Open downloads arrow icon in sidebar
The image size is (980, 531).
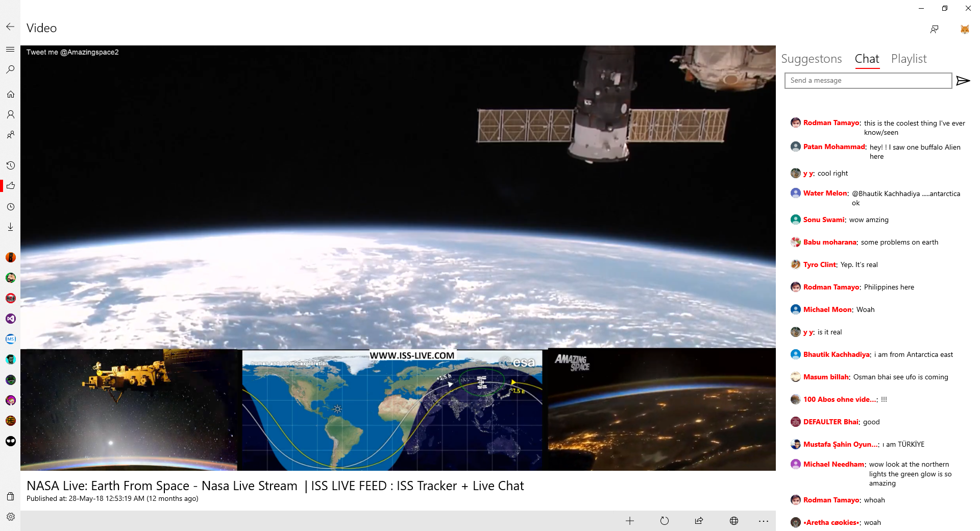click(x=10, y=227)
